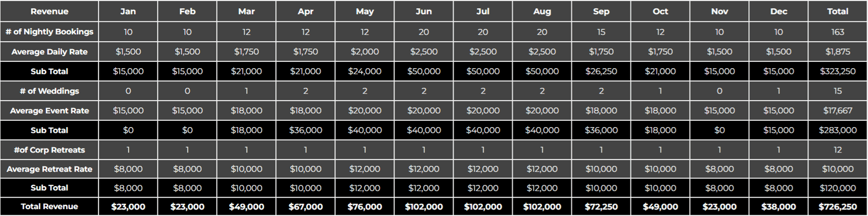868x216 pixels.
Task: Select the Total column header
Action: click(x=837, y=12)
